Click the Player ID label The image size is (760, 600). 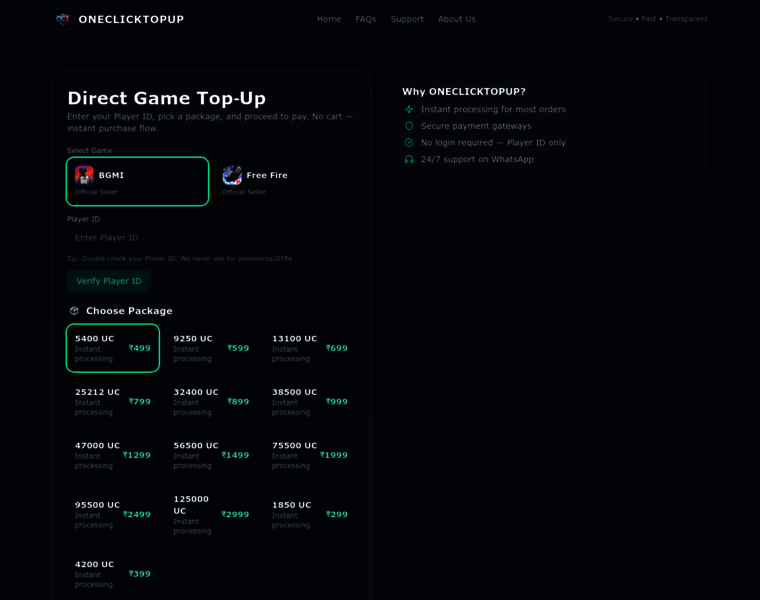click(x=83, y=219)
